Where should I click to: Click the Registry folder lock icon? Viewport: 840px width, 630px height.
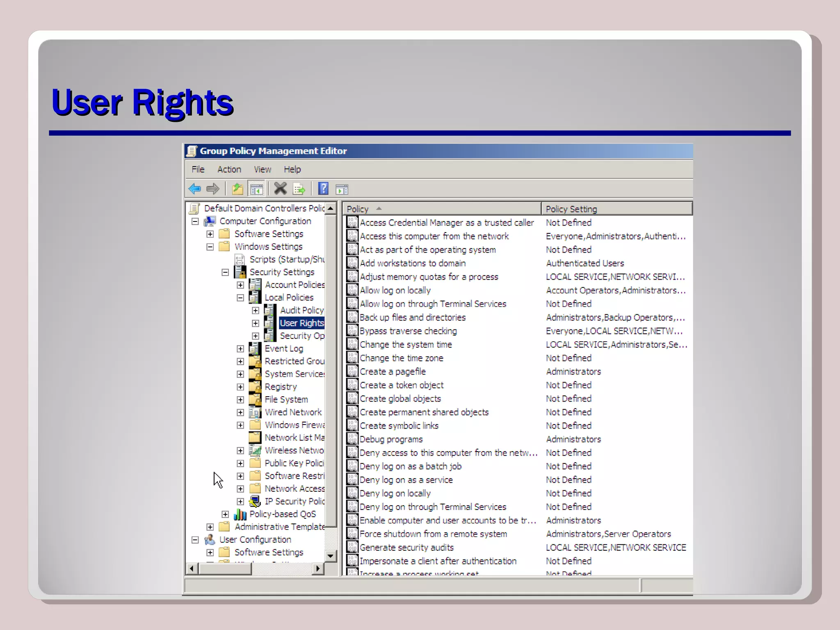(255, 387)
